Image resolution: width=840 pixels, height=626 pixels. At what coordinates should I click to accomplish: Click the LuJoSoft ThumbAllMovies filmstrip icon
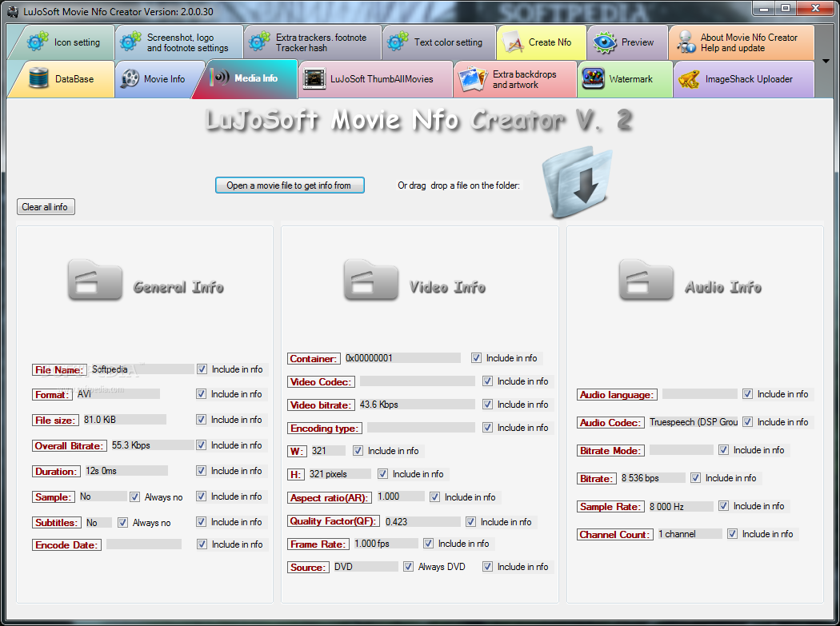click(x=314, y=78)
